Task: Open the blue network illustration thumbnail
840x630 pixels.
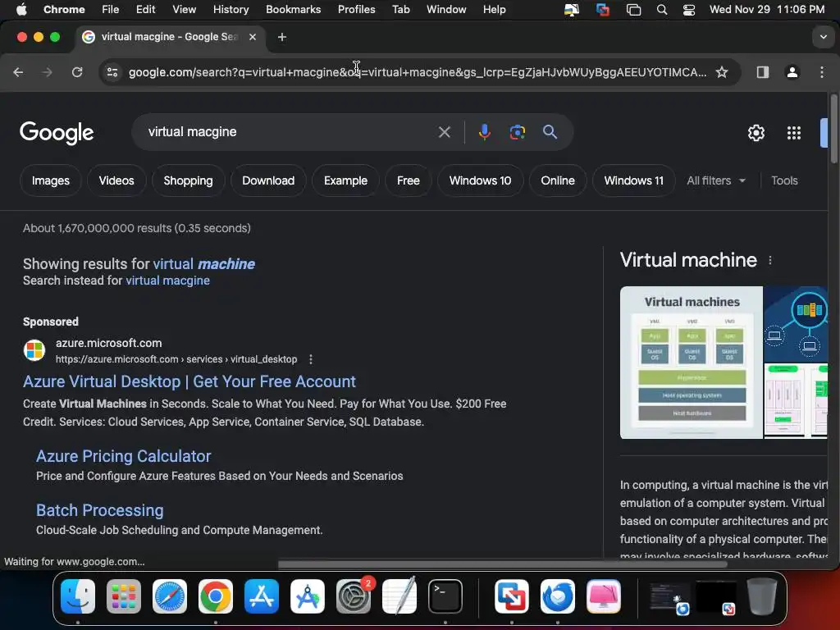Action: [796, 324]
